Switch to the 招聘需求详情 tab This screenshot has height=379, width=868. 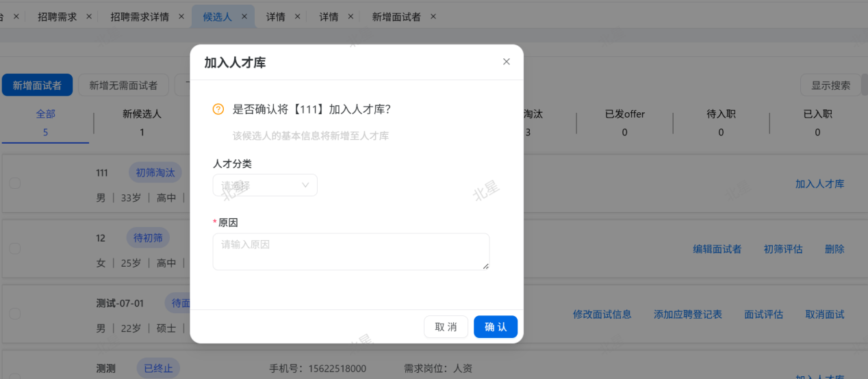(140, 16)
